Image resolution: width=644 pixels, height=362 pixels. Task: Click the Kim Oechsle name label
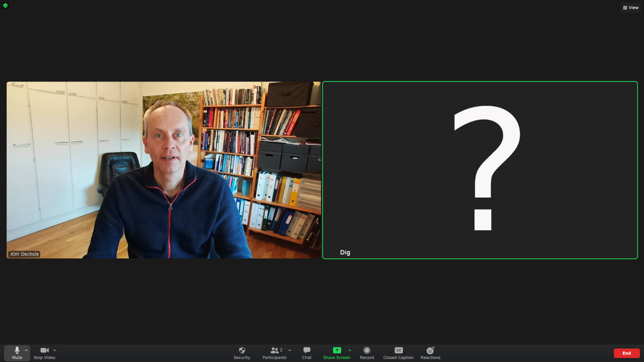[24, 254]
